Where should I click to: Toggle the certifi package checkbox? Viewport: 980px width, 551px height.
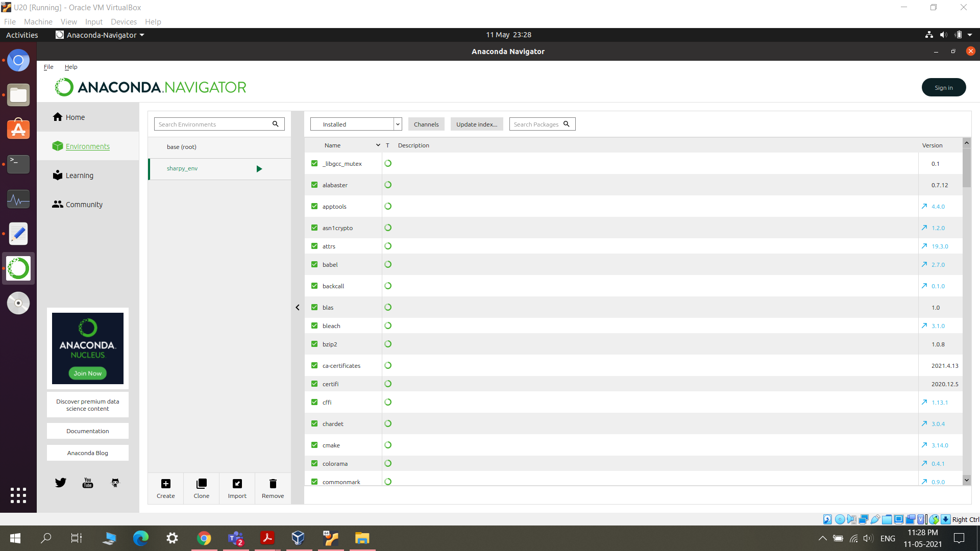[314, 384]
